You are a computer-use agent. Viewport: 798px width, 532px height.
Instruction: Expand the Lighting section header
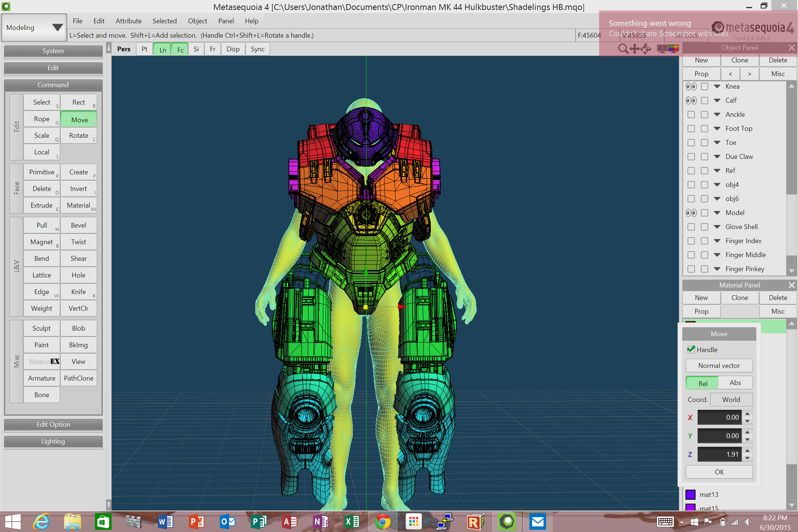click(53, 441)
